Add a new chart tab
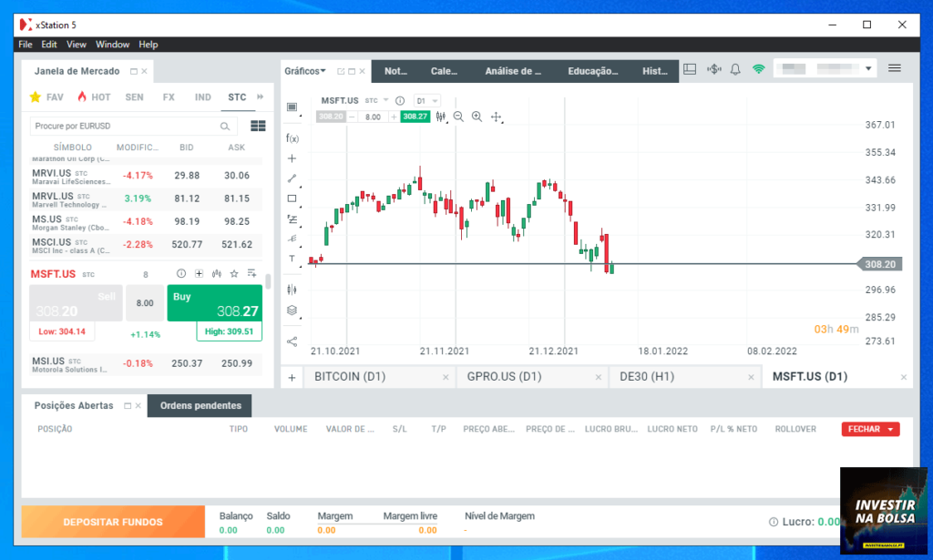933x560 pixels. tap(292, 378)
